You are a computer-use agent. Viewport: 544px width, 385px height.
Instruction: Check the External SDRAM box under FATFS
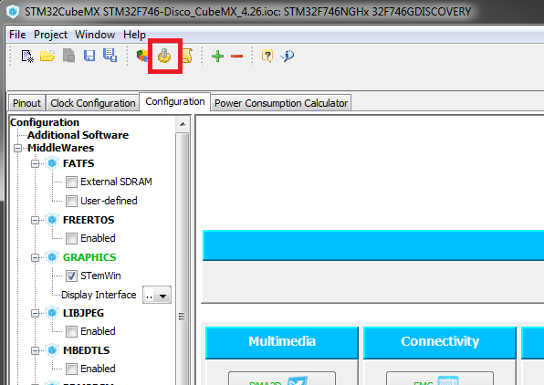(x=72, y=182)
